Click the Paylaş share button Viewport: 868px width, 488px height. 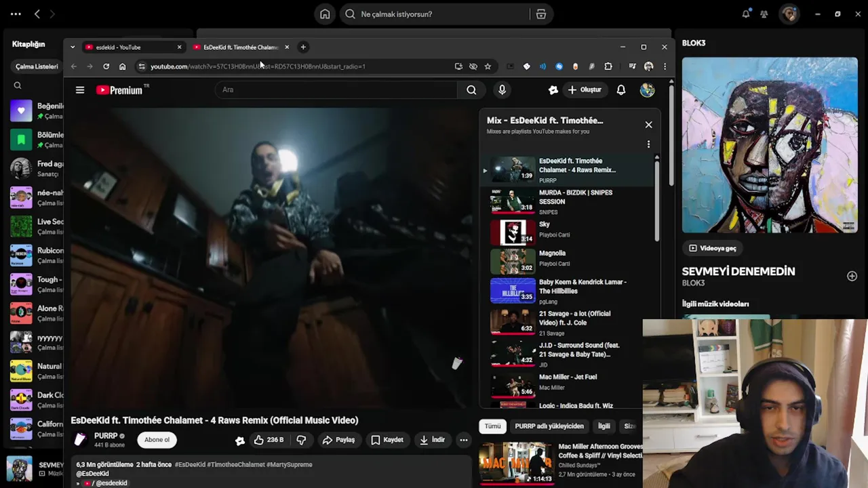pyautogui.click(x=339, y=440)
